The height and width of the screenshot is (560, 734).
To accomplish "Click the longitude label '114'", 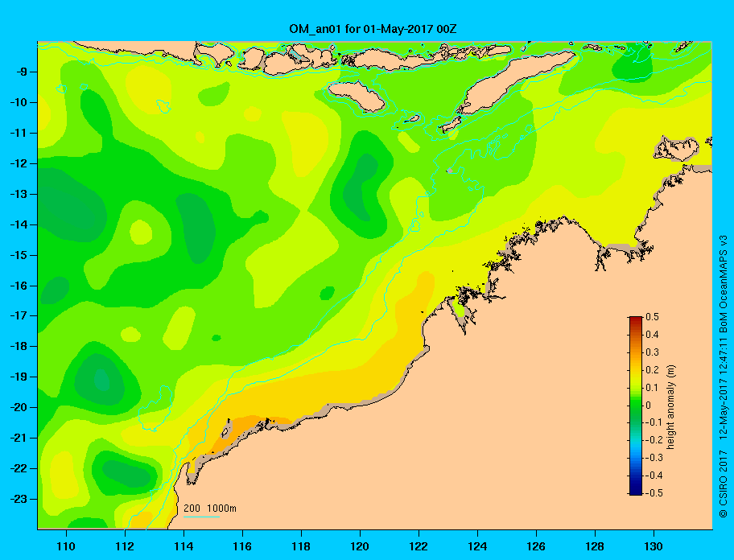I will [x=183, y=546].
